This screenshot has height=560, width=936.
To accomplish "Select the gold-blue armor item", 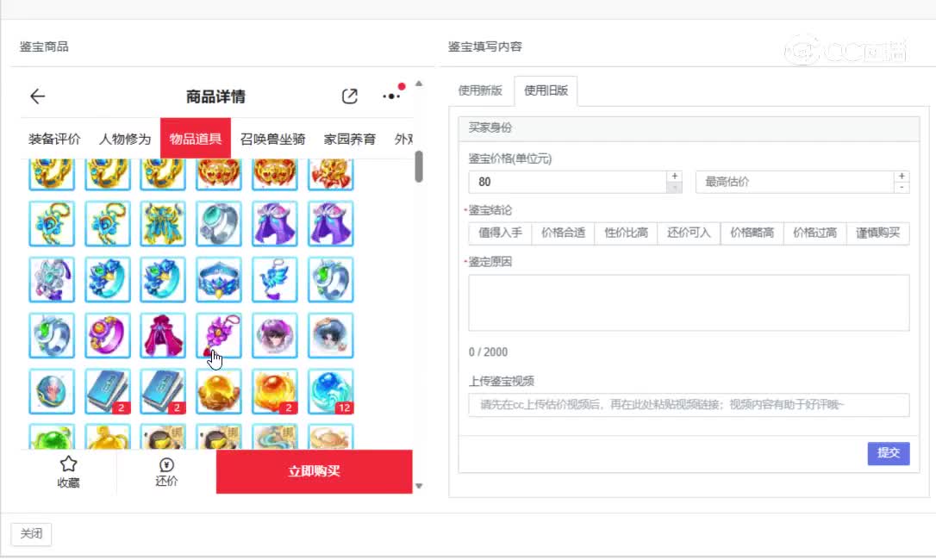I will point(163,224).
